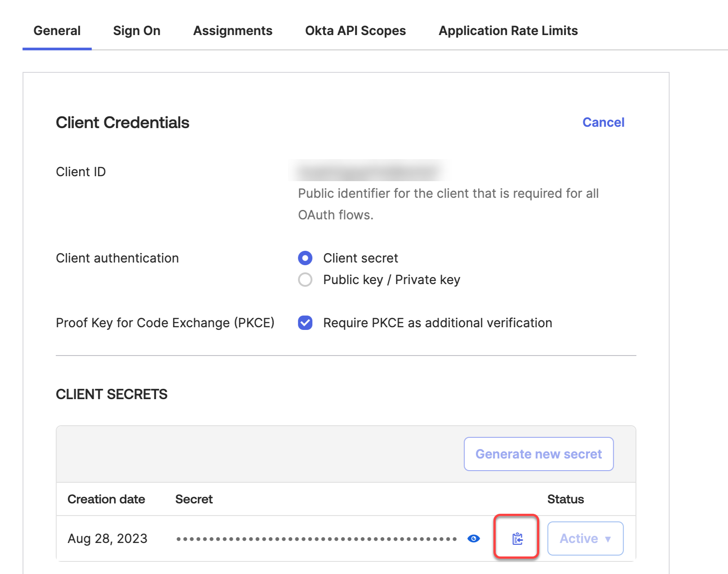Click the Aug 28, 2023 creation date
Viewport: 728px width, 574px height.
pyautogui.click(x=107, y=538)
